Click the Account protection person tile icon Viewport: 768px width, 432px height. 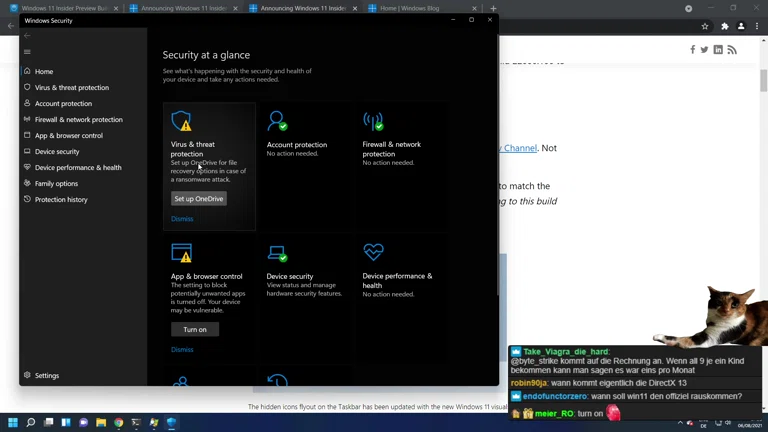(277, 120)
